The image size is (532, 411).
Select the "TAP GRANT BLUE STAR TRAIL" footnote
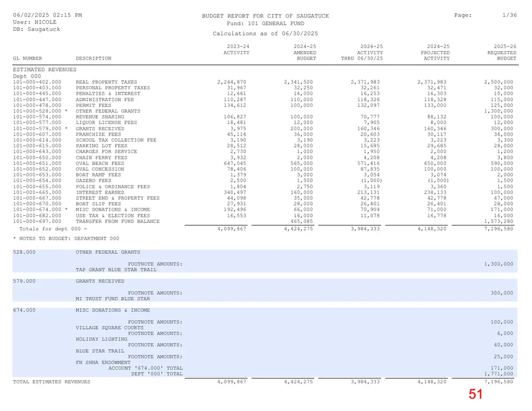click(116, 270)
